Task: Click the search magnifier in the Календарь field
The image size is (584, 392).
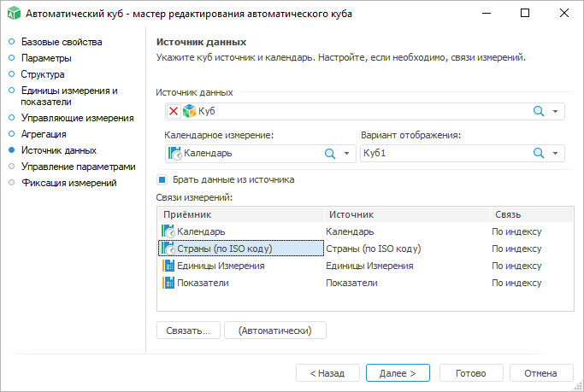Action: click(329, 153)
